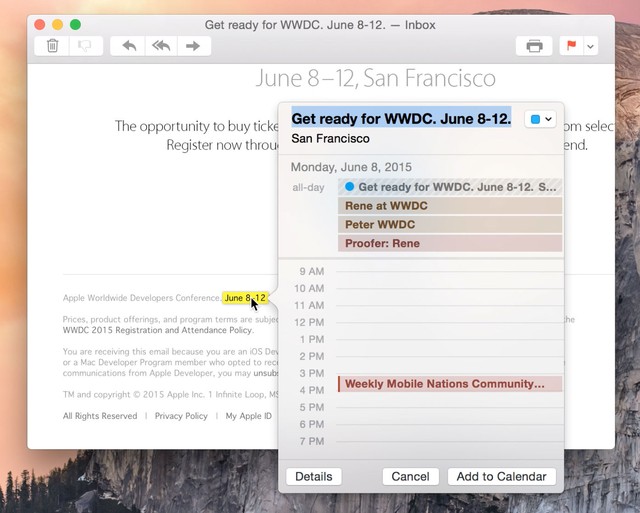Open the Privacy Policy link
This screenshot has height=513, width=640.
click(181, 416)
